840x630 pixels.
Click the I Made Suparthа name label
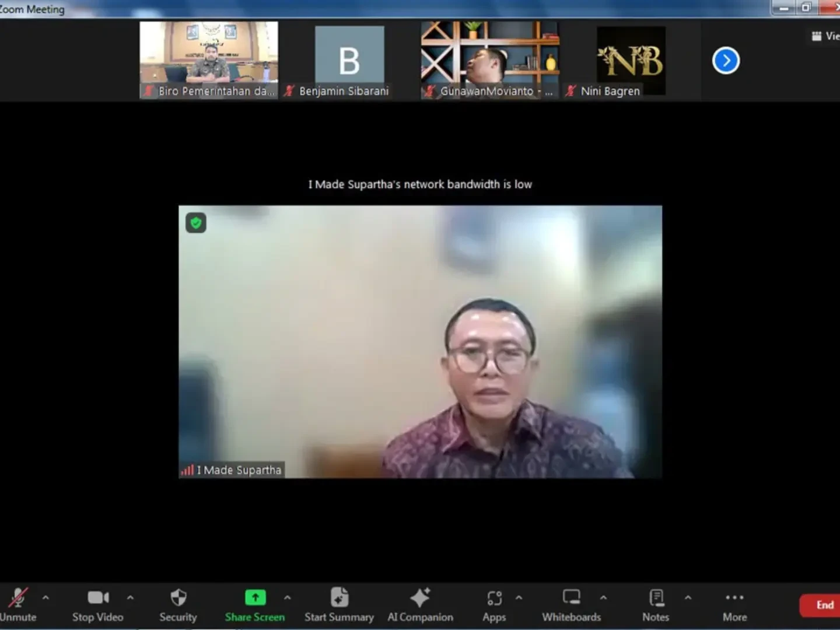(239, 470)
